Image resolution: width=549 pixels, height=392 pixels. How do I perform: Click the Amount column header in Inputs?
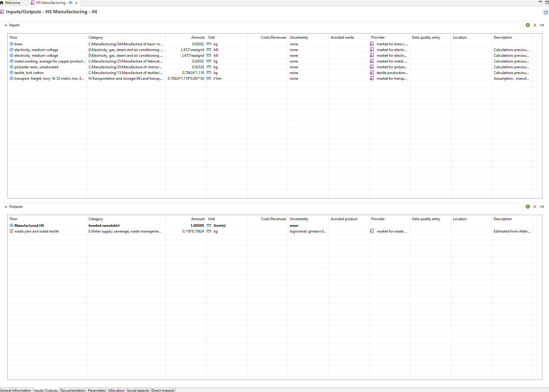tap(198, 37)
